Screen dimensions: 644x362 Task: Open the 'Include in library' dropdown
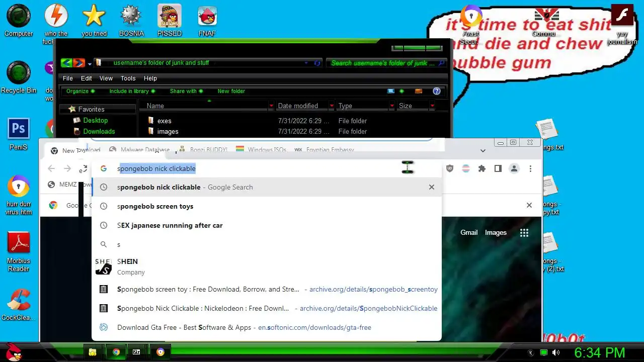(132, 91)
